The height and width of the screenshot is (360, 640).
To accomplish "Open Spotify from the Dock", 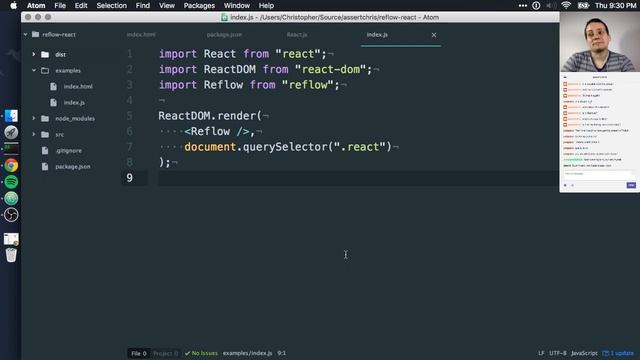I will click(11, 182).
